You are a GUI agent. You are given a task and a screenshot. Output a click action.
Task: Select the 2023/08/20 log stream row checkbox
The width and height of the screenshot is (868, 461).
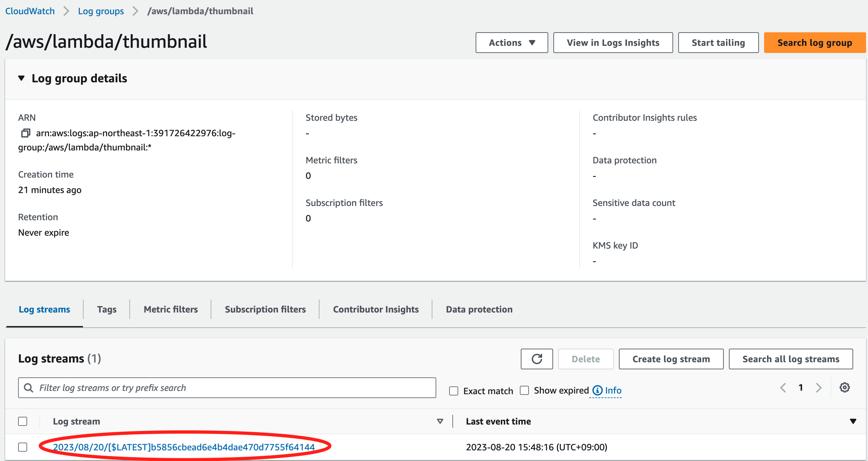pyautogui.click(x=23, y=447)
